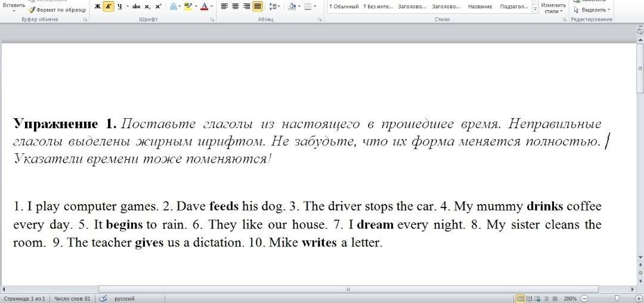Open font color dropdown arrow
Image resolution: width=644 pixels, height=303 pixels.
(211, 6)
